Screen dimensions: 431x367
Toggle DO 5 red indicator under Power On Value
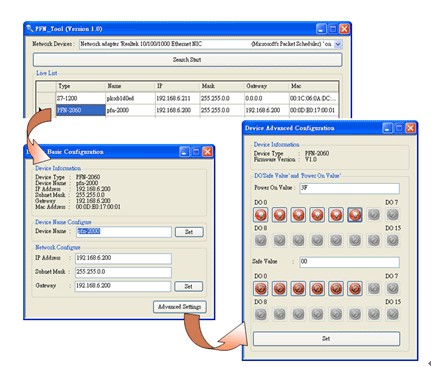pyautogui.click(x=355, y=215)
